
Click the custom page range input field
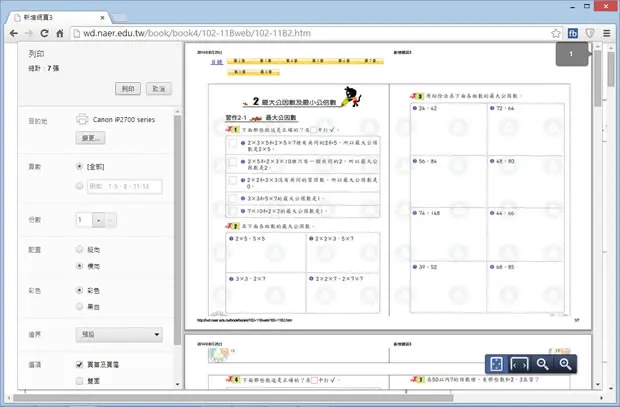pos(125,186)
